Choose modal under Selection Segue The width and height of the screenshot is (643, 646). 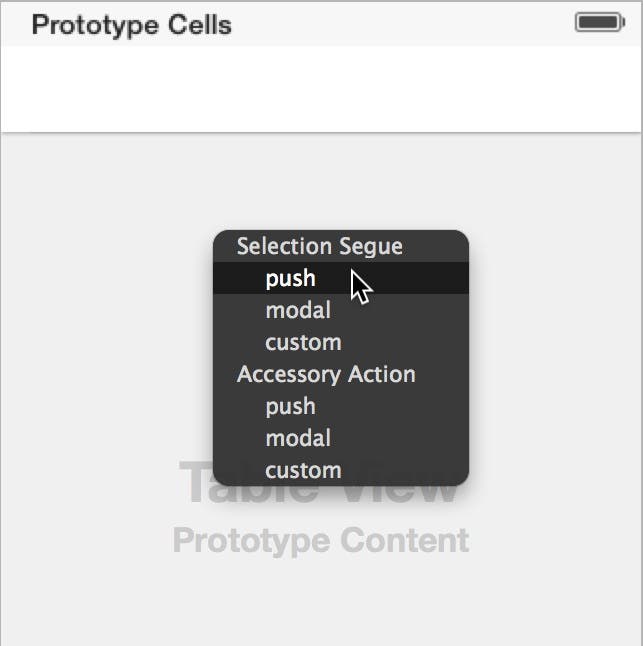(341, 310)
